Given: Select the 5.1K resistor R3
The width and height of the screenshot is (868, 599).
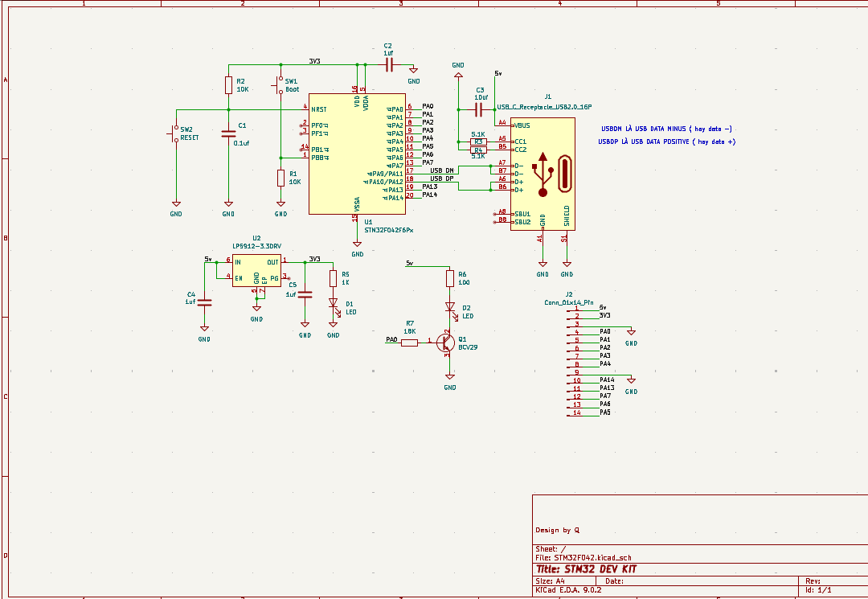Looking at the screenshot, I should (477, 142).
